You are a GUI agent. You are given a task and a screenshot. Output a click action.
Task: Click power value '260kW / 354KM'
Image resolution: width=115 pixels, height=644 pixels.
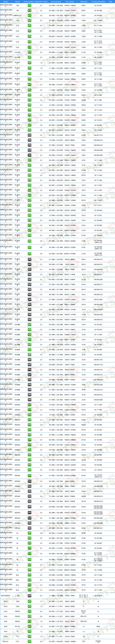[x=70, y=570]
